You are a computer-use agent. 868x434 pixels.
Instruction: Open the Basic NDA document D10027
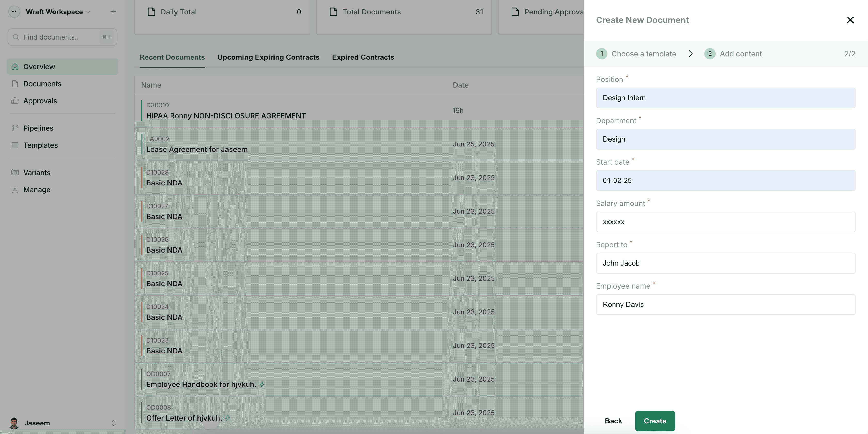pos(164,216)
